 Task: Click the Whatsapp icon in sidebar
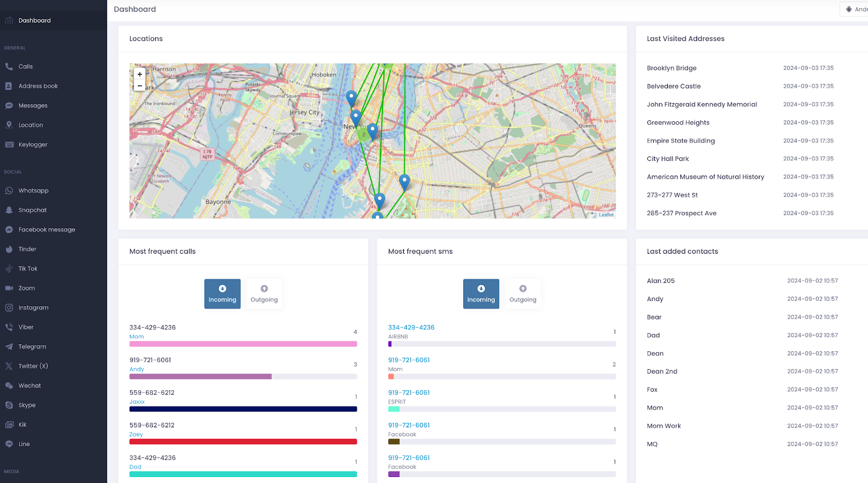[x=9, y=191]
